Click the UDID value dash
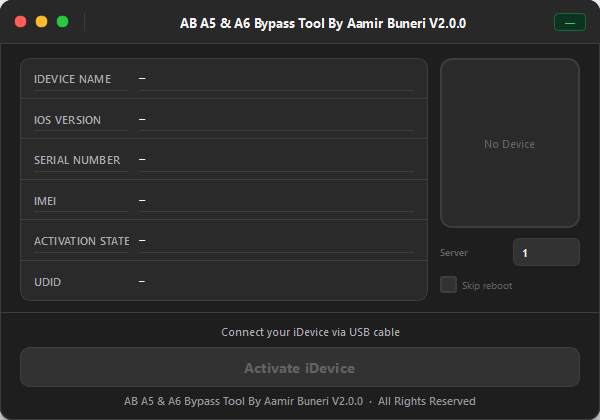 (x=142, y=282)
